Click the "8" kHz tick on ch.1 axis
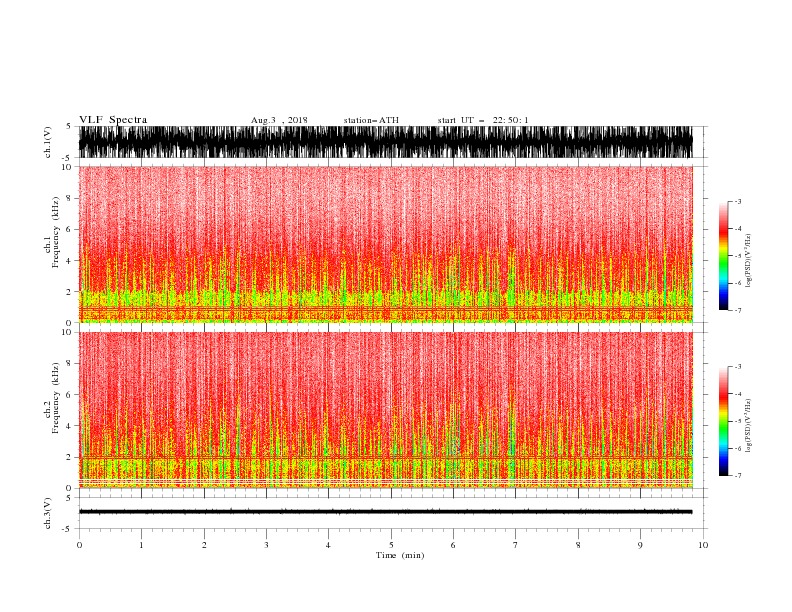Viewport: 792px width, 612px height. click(x=69, y=198)
